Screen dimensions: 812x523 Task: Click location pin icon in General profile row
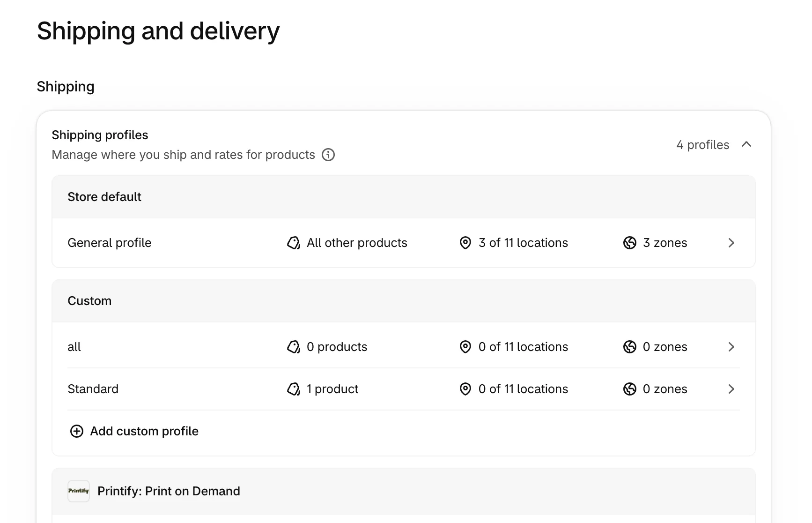[465, 243]
